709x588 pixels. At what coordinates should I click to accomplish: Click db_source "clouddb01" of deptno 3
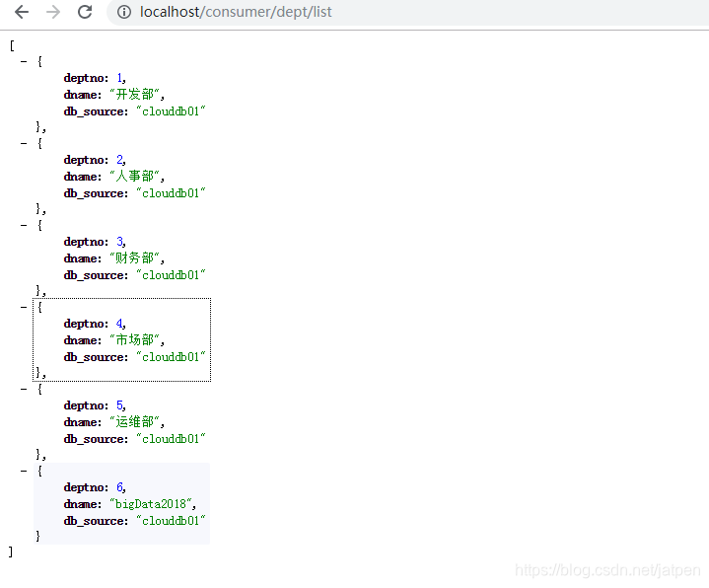click(x=171, y=275)
